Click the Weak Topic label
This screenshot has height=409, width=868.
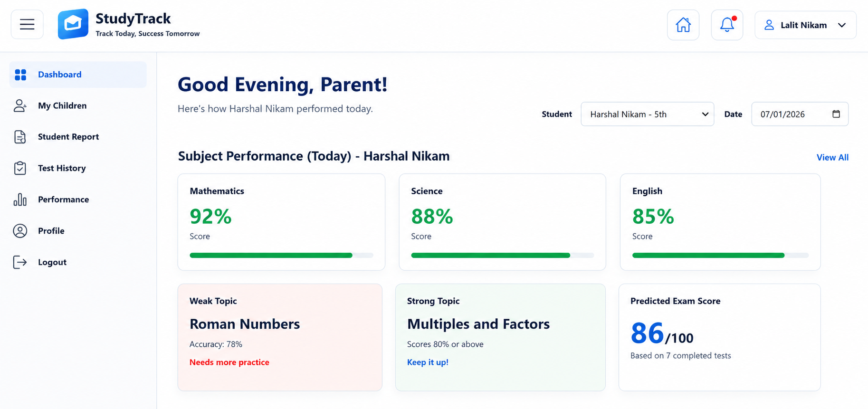(213, 301)
